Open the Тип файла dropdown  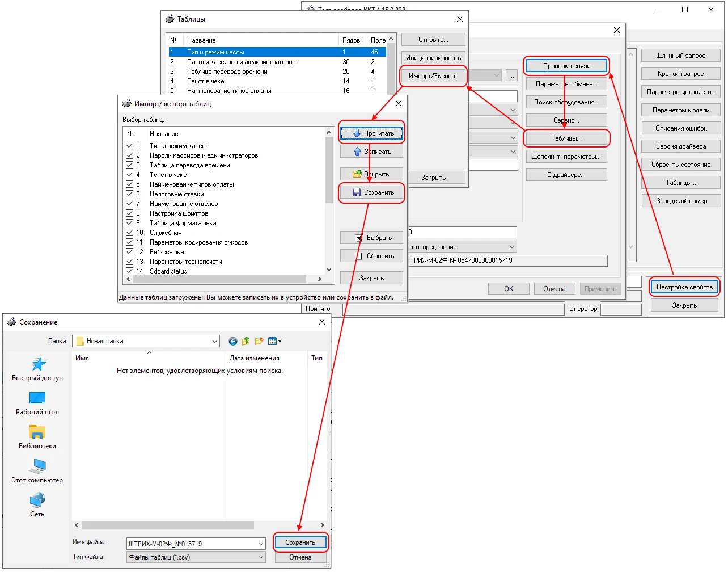[x=261, y=557]
